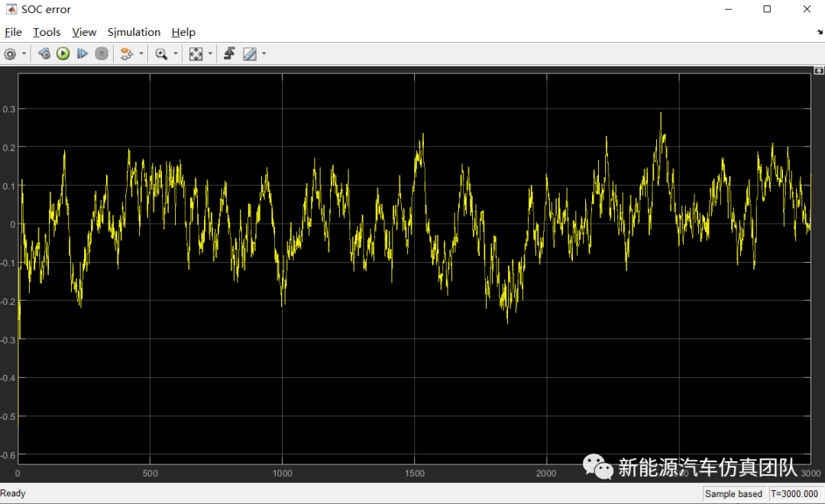Click the 500 x-axis tick label
The width and height of the screenshot is (825, 504).
[150, 473]
